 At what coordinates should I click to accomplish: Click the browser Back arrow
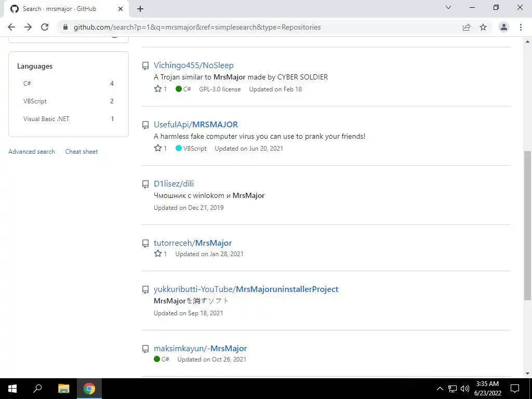click(x=11, y=27)
